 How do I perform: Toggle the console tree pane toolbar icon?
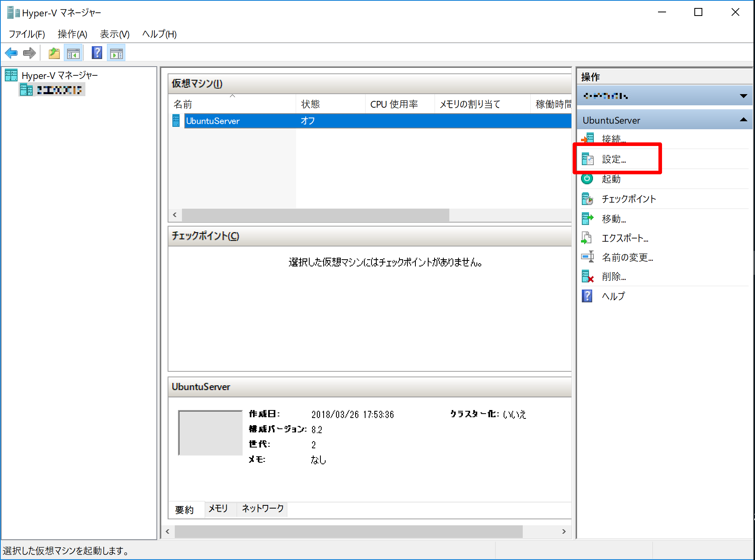click(x=73, y=53)
